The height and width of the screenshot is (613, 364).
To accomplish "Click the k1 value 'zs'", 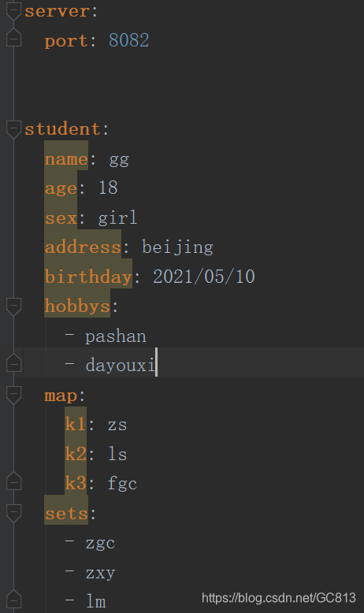I will coord(117,425).
